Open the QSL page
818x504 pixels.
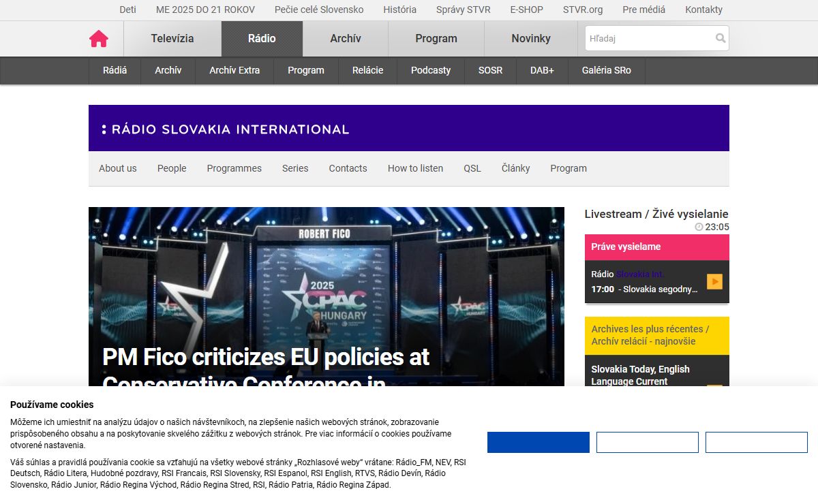click(x=472, y=168)
